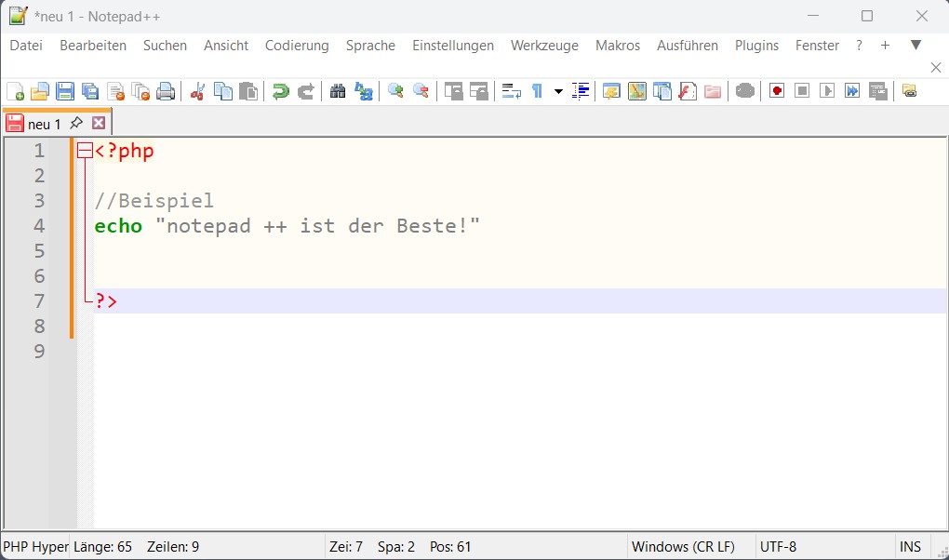Image resolution: width=949 pixels, height=560 pixels.
Task: Click the Save file floppy icon
Action: point(65,91)
